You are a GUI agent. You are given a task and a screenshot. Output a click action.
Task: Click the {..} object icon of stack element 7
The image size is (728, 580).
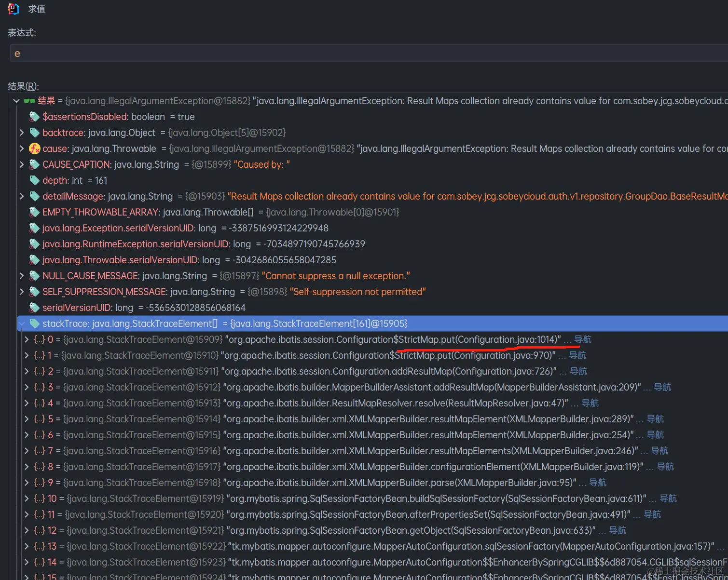(40, 451)
